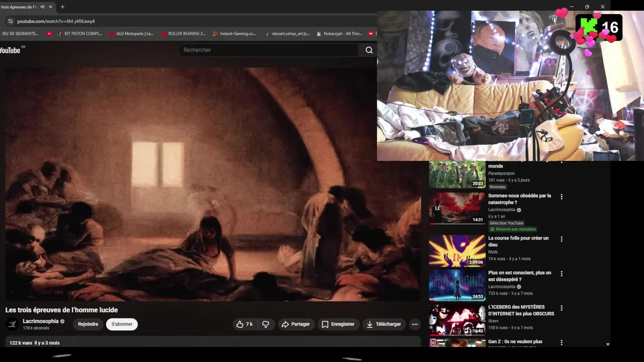Screen dimensions: 644x362
Task: Open the site information icon in address bar
Action: 10,21
